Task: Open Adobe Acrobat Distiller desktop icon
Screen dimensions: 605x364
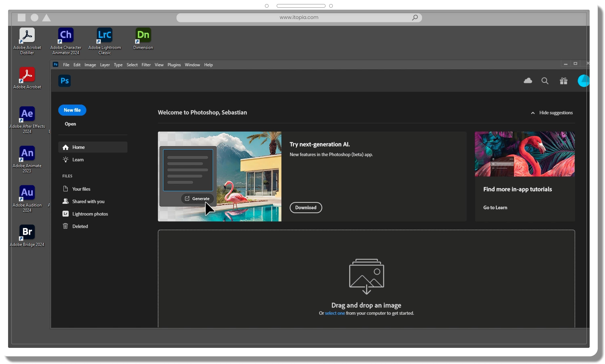Action: pos(27,41)
